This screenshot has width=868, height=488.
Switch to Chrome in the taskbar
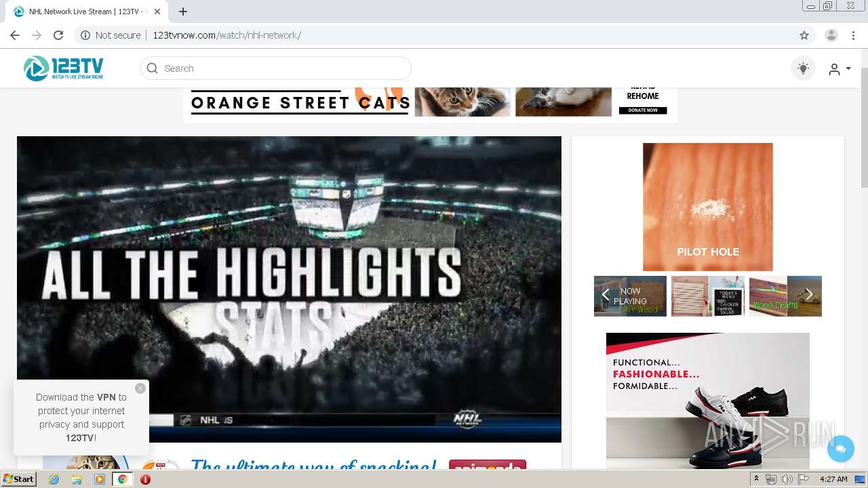tap(122, 479)
